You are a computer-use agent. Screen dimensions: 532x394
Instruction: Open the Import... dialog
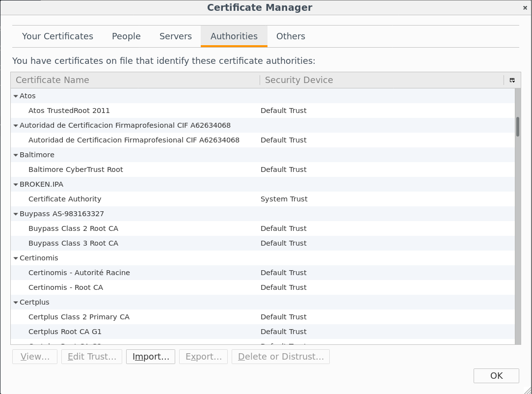click(151, 357)
